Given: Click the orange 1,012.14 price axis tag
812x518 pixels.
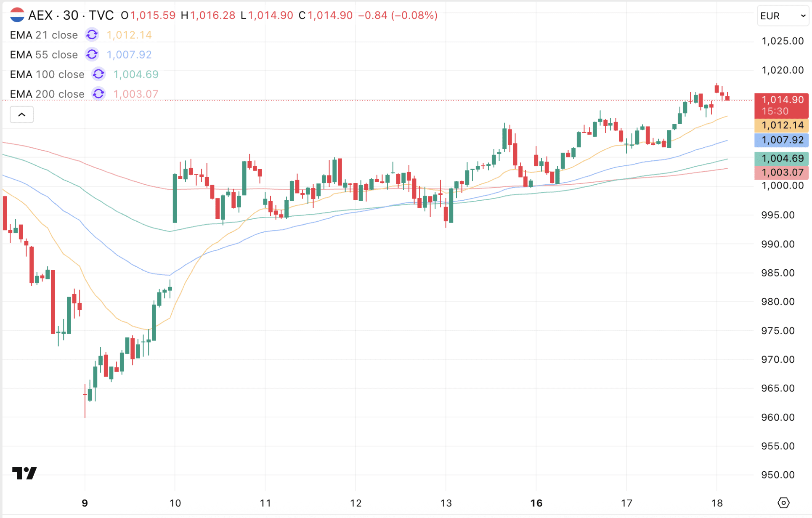Looking at the screenshot, I should [782, 125].
